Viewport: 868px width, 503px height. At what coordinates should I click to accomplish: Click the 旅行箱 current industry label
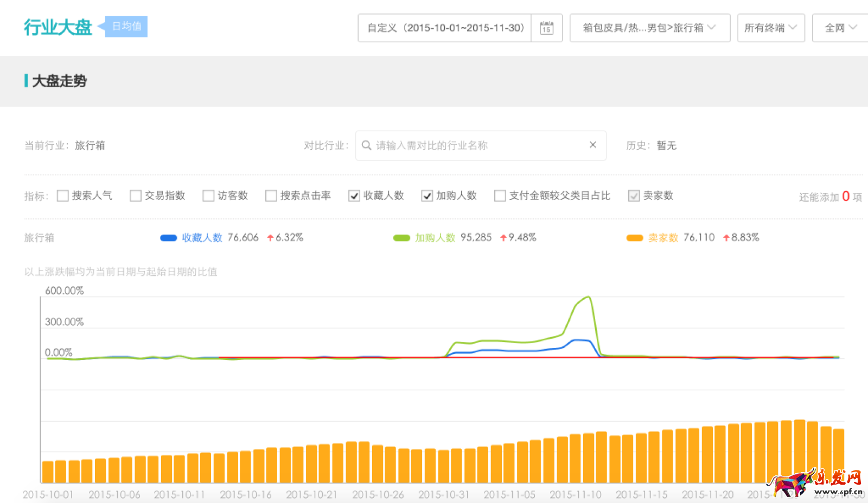click(x=90, y=145)
